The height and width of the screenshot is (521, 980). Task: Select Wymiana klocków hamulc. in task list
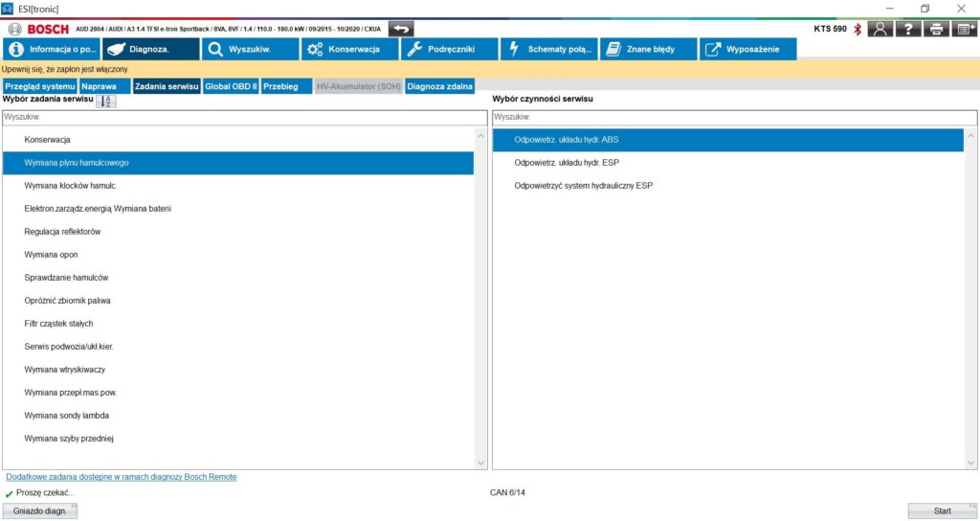[x=71, y=186]
